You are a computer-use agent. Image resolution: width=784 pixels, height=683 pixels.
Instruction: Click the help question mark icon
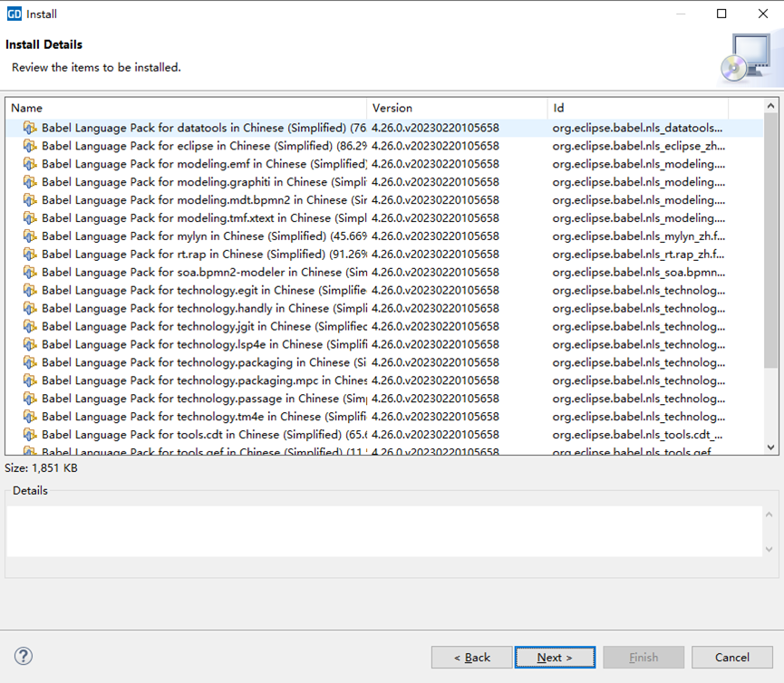(x=24, y=657)
